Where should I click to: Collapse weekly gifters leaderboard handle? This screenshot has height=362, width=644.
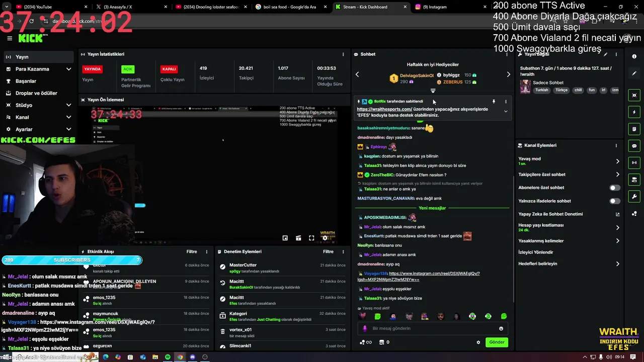point(433,91)
